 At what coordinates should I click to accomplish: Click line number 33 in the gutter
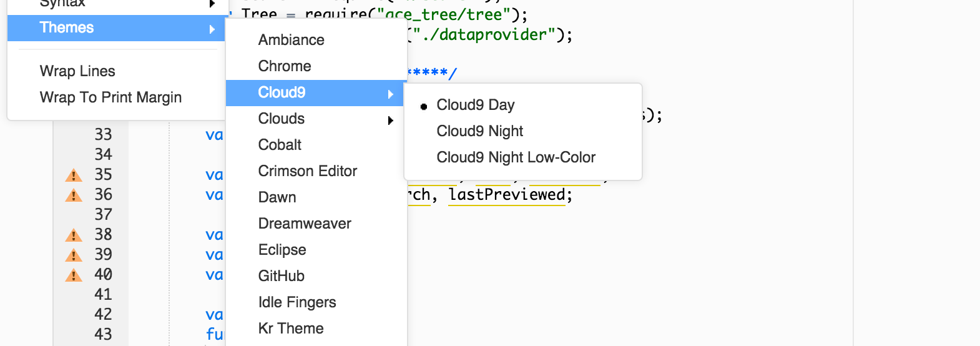click(103, 135)
